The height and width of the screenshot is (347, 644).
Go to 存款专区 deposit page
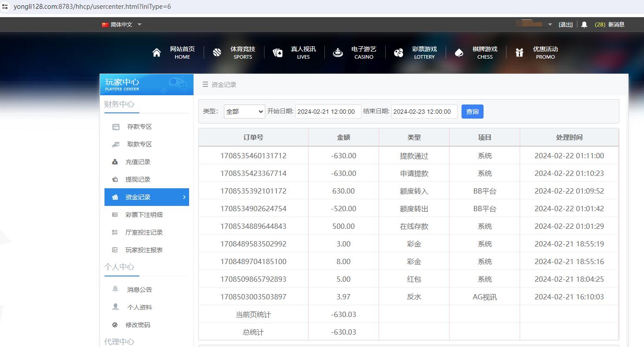coord(139,127)
